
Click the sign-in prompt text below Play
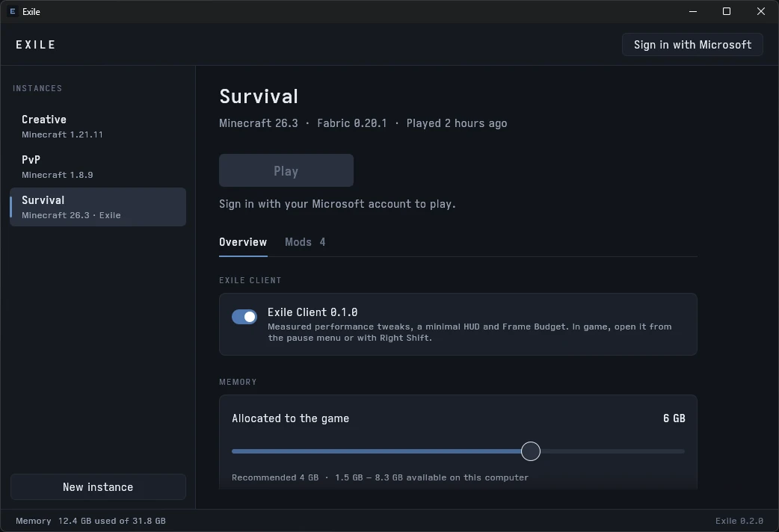click(x=337, y=204)
